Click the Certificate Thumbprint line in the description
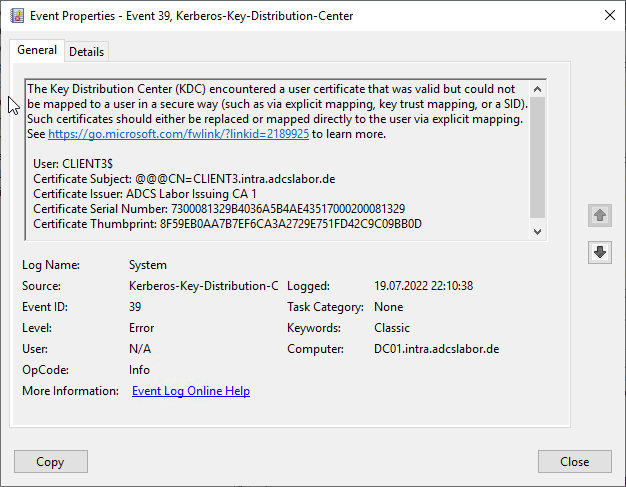The width and height of the screenshot is (626, 487). coord(227,224)
